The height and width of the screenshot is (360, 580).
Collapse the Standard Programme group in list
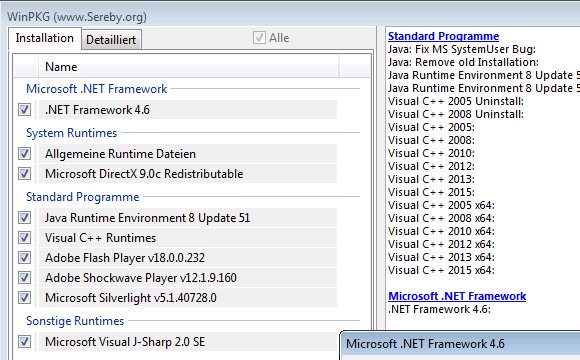point(82,197)
